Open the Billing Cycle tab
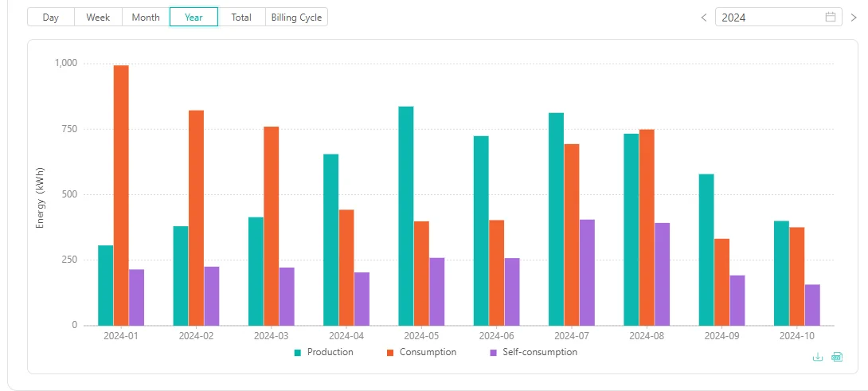 coord(297,18)
